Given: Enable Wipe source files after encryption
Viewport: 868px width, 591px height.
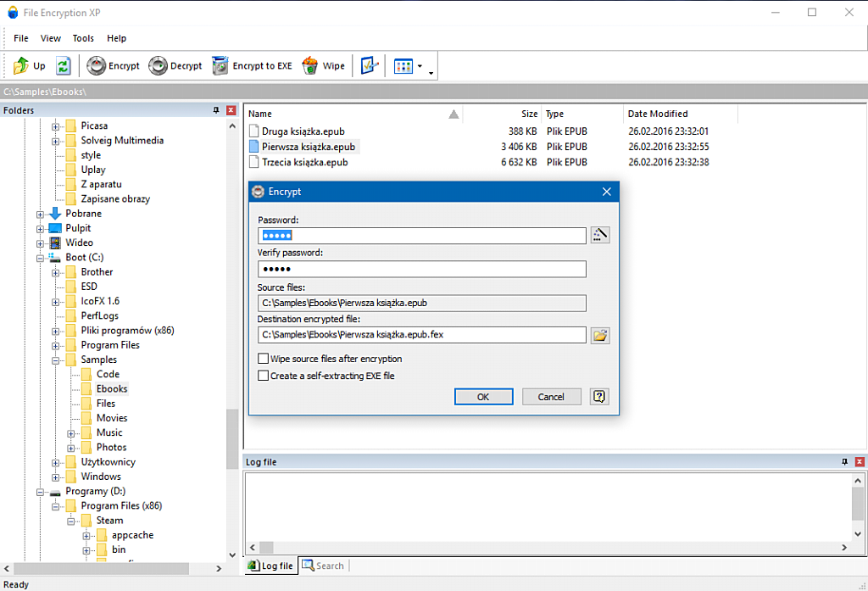Looking at the screenshot, I should point(264,359).
